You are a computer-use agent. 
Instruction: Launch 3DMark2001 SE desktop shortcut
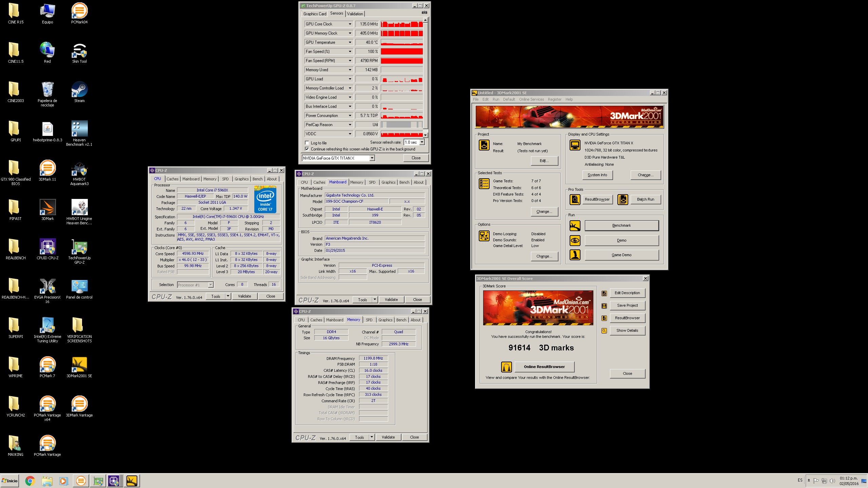(x=79, y=367)
